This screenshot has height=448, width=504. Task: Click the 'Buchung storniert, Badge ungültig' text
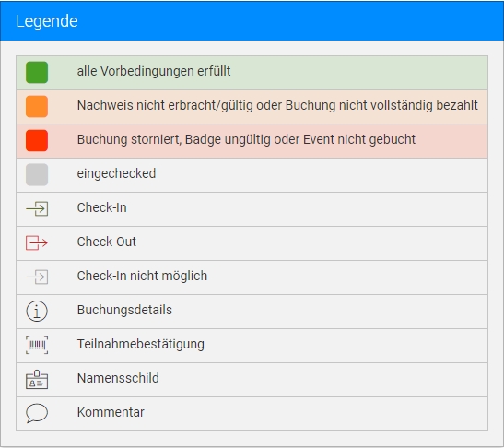(246, 139)
